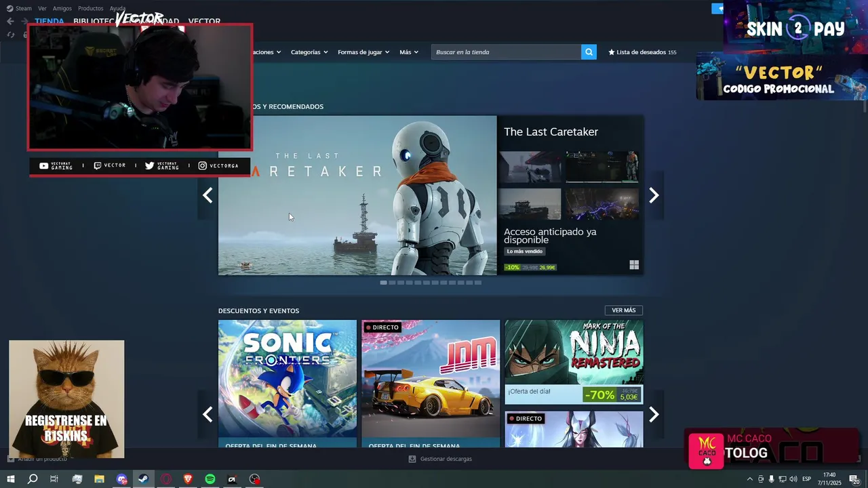
Task: Click The Last Caretaker title text
Action: [x=551, y=131]
